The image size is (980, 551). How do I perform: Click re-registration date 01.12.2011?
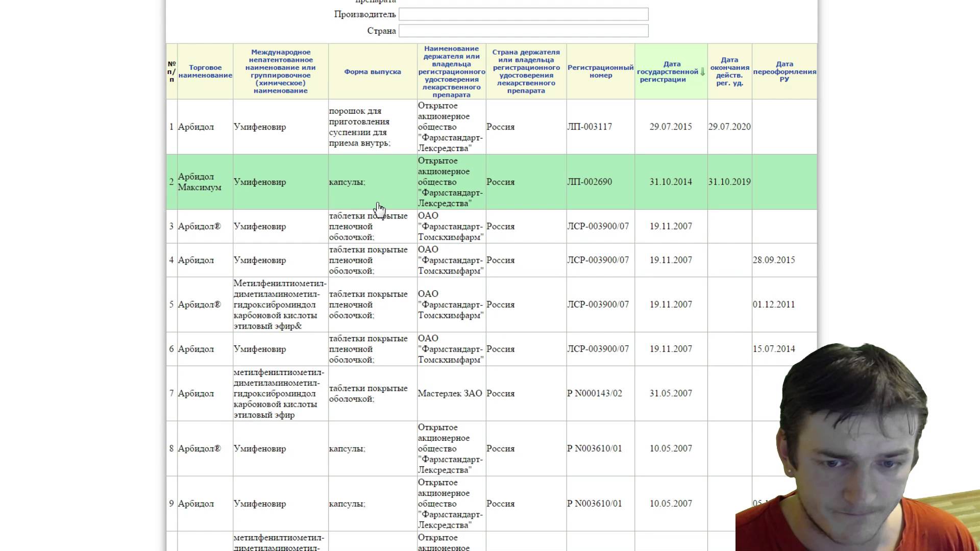774,305
